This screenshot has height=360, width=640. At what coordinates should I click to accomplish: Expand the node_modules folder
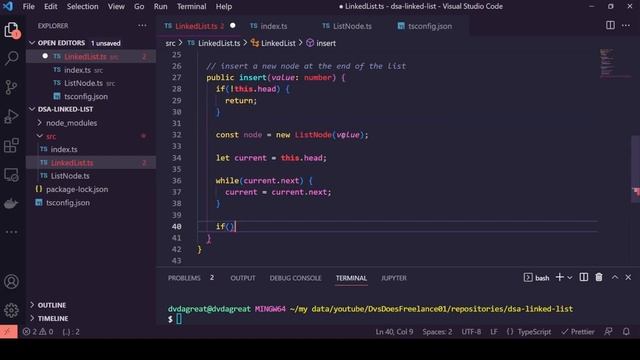[71, 123]
